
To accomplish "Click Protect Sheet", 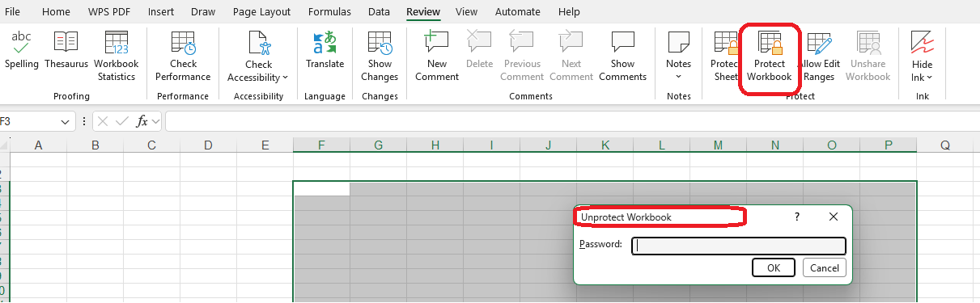I will [x=725, y=57].
